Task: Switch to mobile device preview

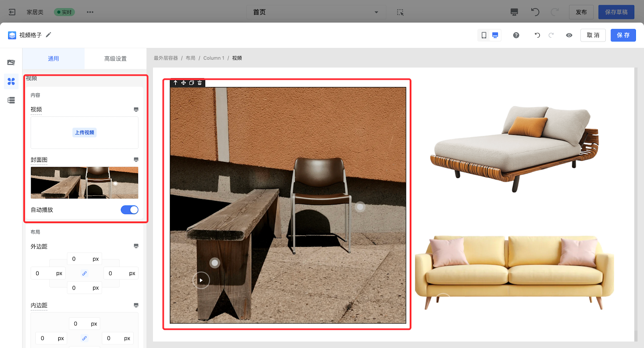Action: tap(484, 35)
